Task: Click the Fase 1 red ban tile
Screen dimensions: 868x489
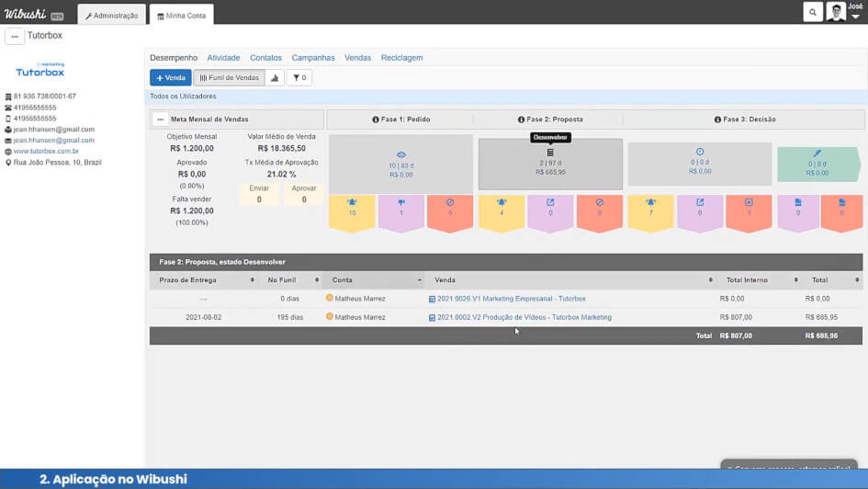Action: coord(450,212)
